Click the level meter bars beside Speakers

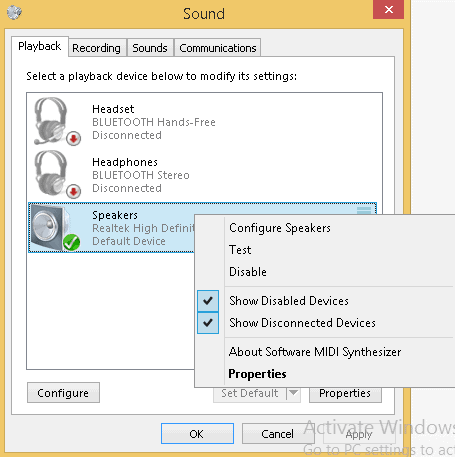[364, 210]
